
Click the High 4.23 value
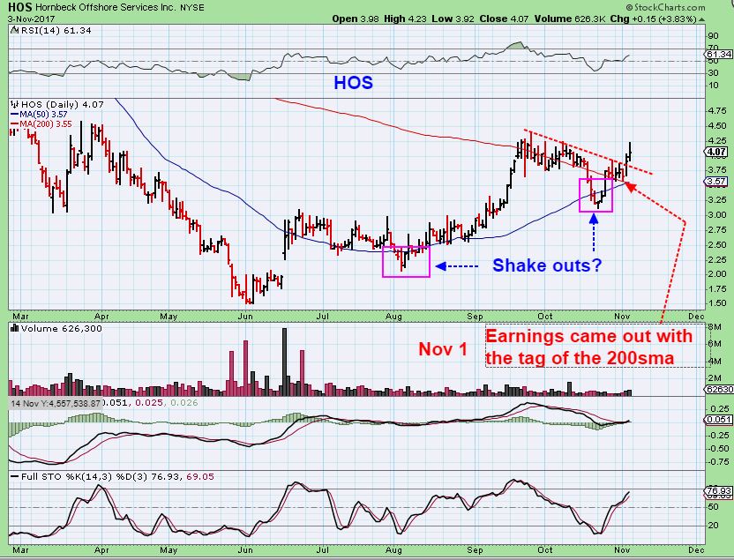tap(406, 19)
